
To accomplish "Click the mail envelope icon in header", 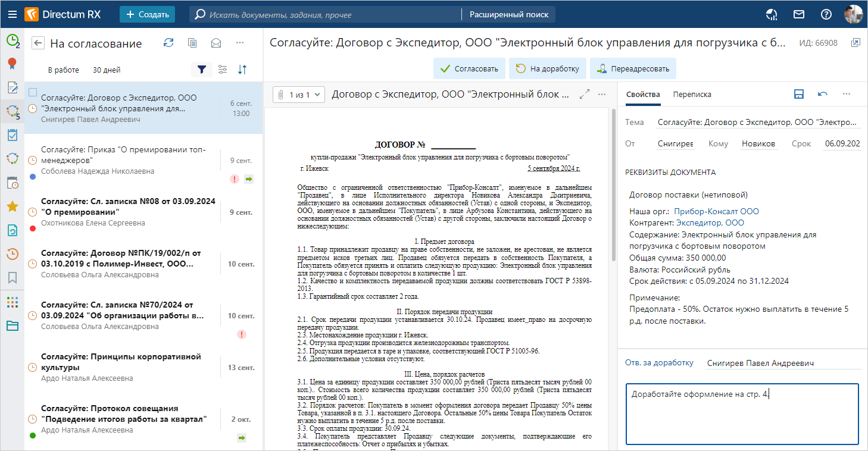I will (x=798, y=14).
